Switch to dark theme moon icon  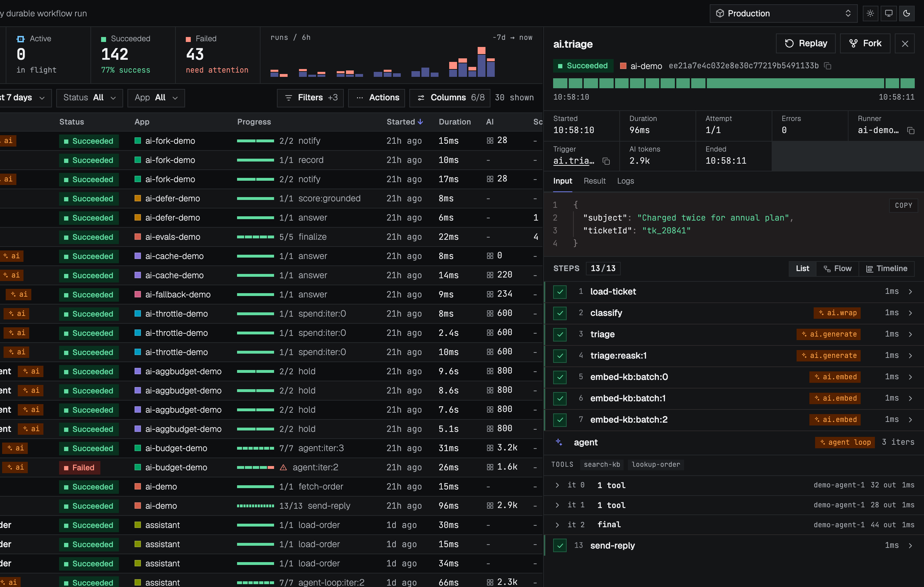click(x=906, y=14)
